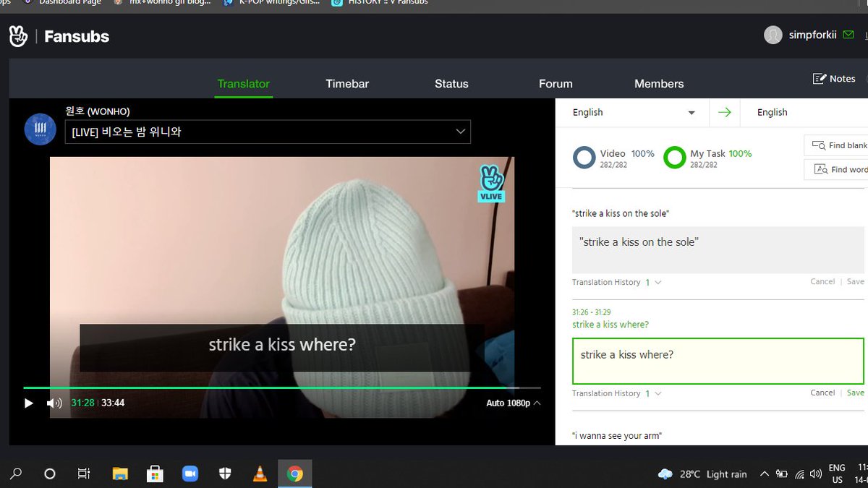Open the Wi-Fi network tray icon
Image resolution: width=868 pixels, height=488 pixels.
(x=799, y=474)
